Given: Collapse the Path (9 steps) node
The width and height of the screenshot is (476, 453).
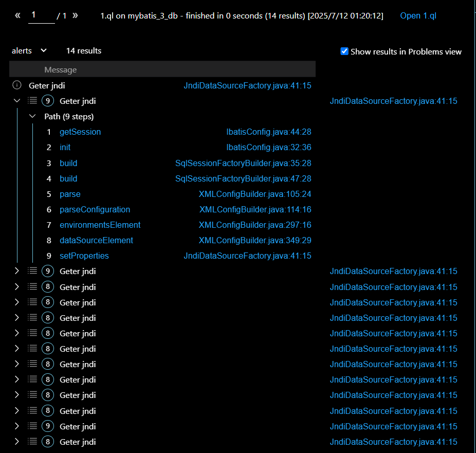Looking at the screenshot, I should [x=32, y=117].
